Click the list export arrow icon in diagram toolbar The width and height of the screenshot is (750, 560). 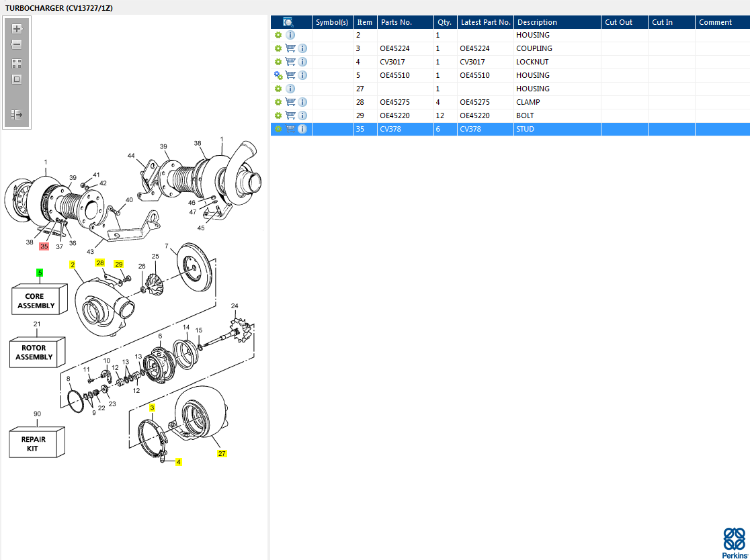(17, 115)
